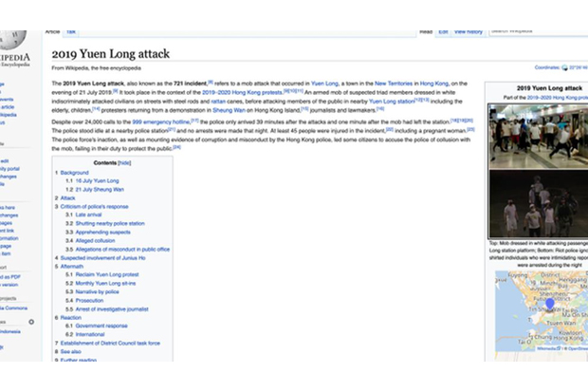Open the Edit tab
Image resolution: width=588 pixels, height=392 pixels.
point(443,32)
